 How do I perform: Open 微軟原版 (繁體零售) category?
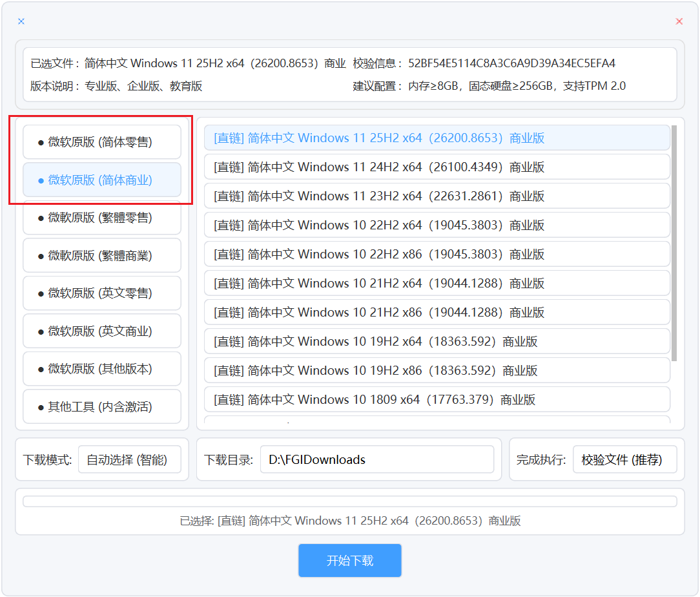click(102, 218)
